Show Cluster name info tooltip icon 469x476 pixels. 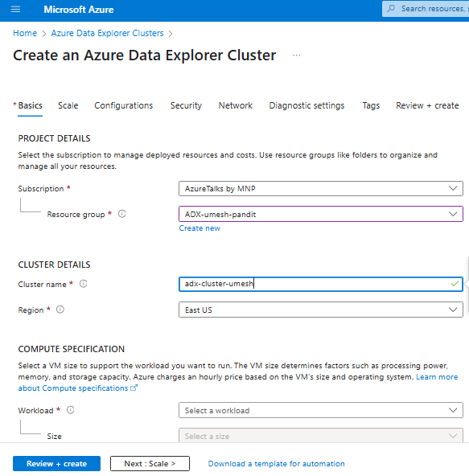point(83,284)
